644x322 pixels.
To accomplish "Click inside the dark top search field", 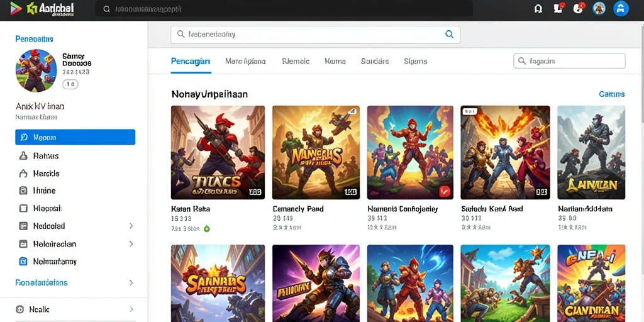I will (x=284, y=9).
